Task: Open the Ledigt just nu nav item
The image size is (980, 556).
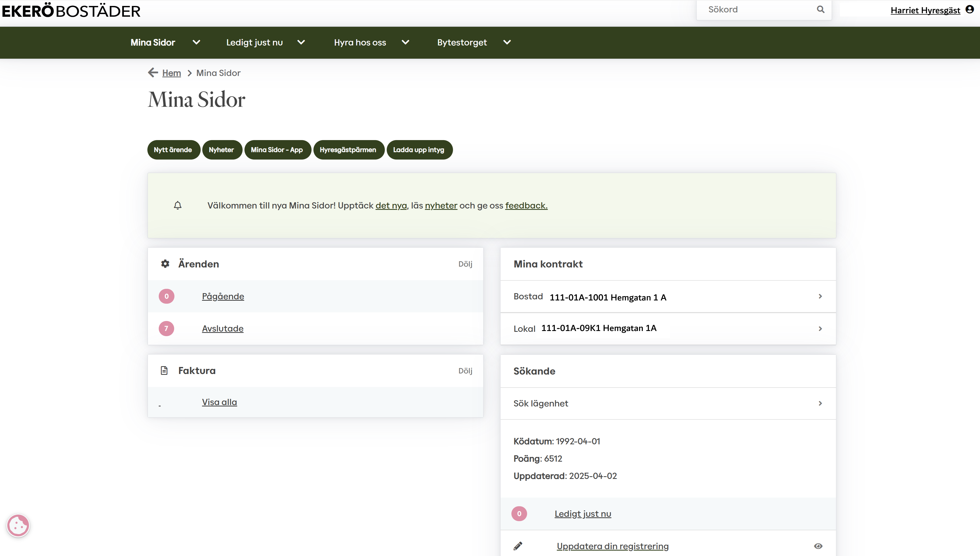Action: (x=255, y=42)
